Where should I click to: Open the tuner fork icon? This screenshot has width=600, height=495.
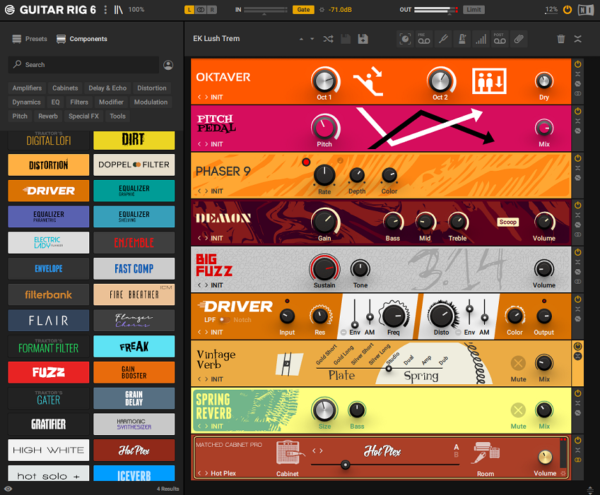[x=443, y=39]
